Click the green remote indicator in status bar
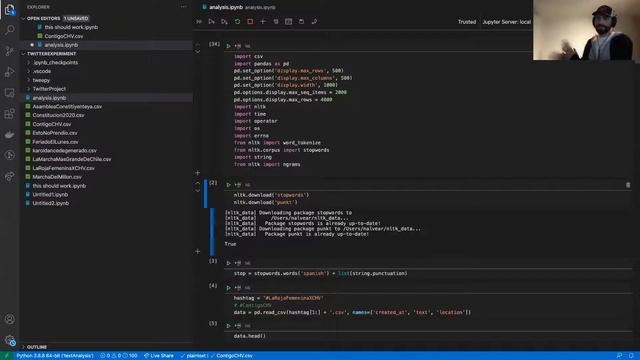This screenshot has height=360, width=640. point(6,356)
